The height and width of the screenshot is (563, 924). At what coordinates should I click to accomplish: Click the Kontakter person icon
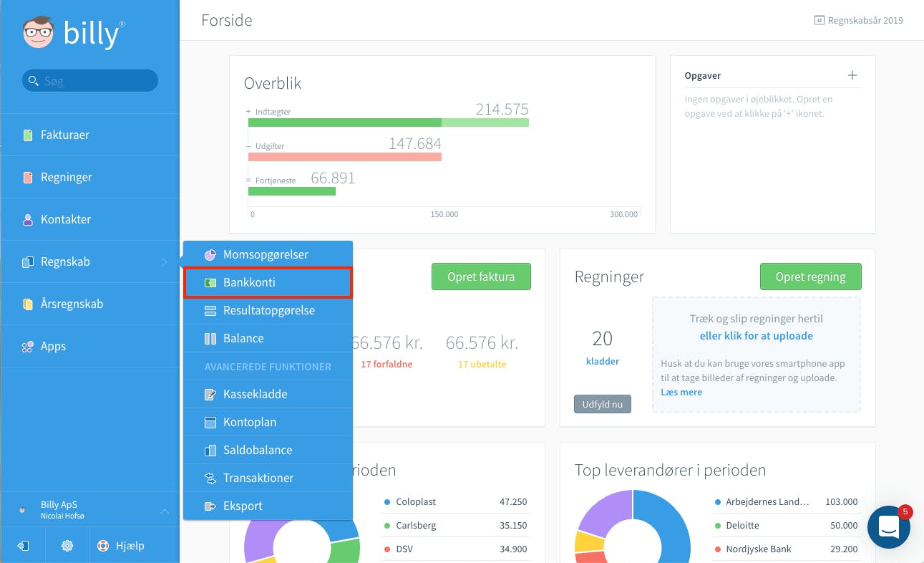[x=28, y=219]
